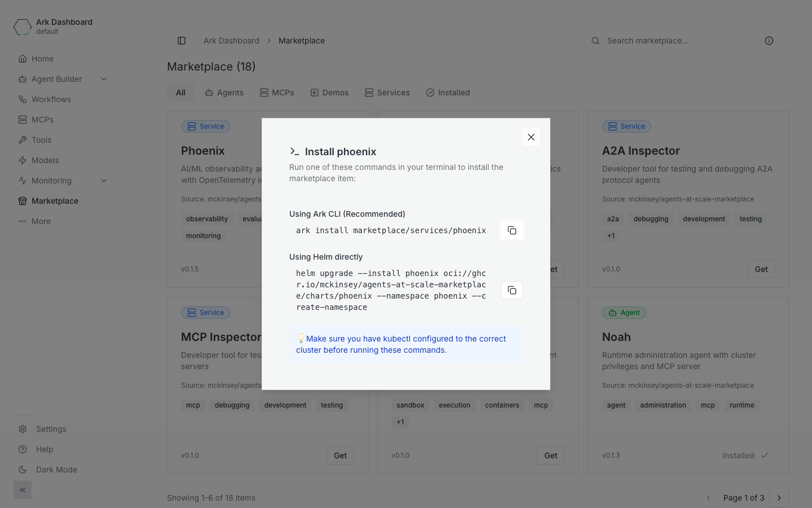Open Agent Builder in the sidebar
The image size is (812, 508).
[56, 79]
